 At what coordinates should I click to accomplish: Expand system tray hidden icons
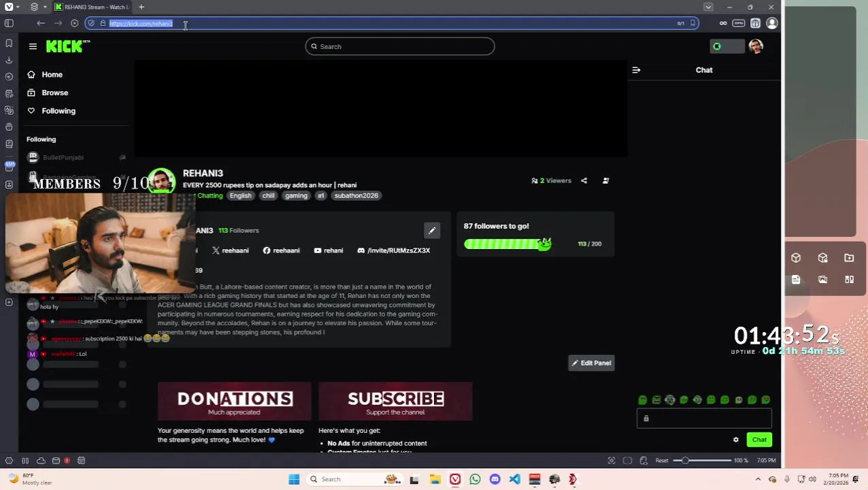pyautogui.click(x=758, y=480)
